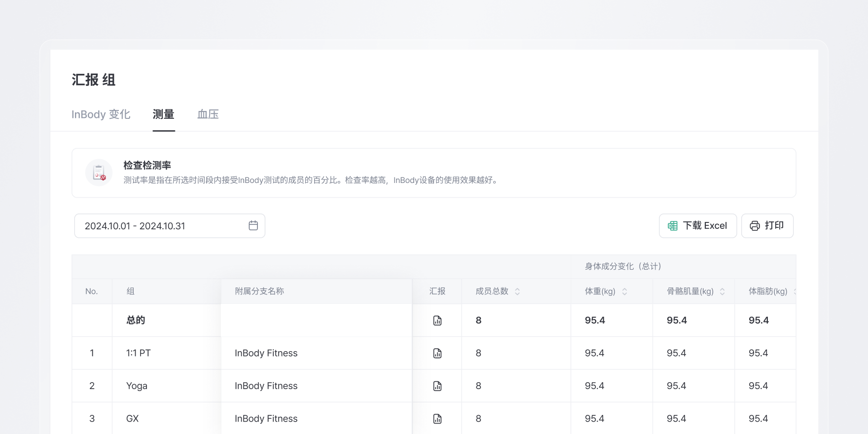
Task: Open report icon in the 总的 row
Action: tap(437, 321)
